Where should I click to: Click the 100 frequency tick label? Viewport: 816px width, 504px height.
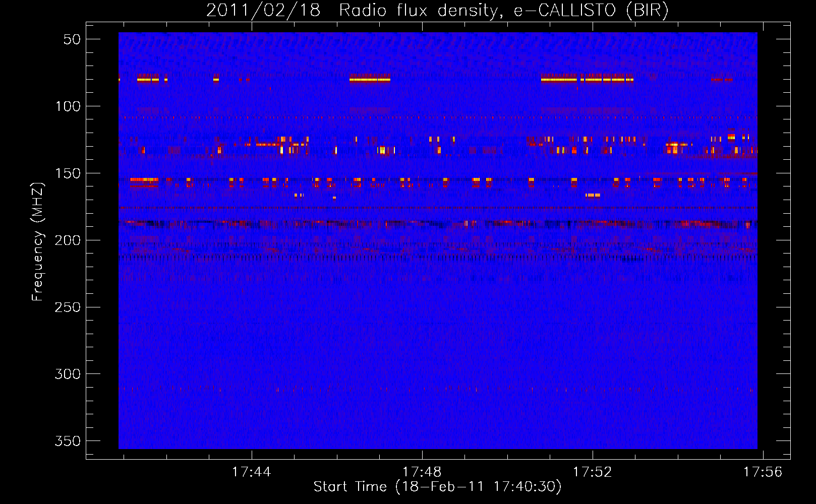click(68, 106)
